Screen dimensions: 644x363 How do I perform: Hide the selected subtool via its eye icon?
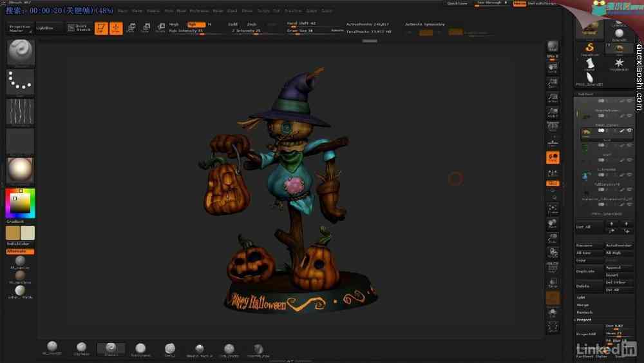(x=629, y=131)
